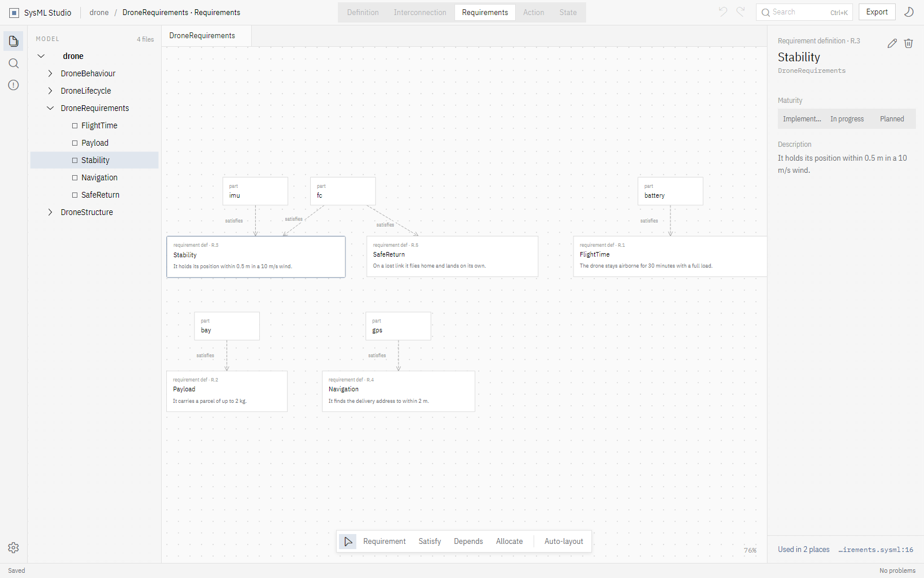This screenshot has height=578, width=924.
Task: Switch to the Interconnection view tab
Action: coord(420,12)
